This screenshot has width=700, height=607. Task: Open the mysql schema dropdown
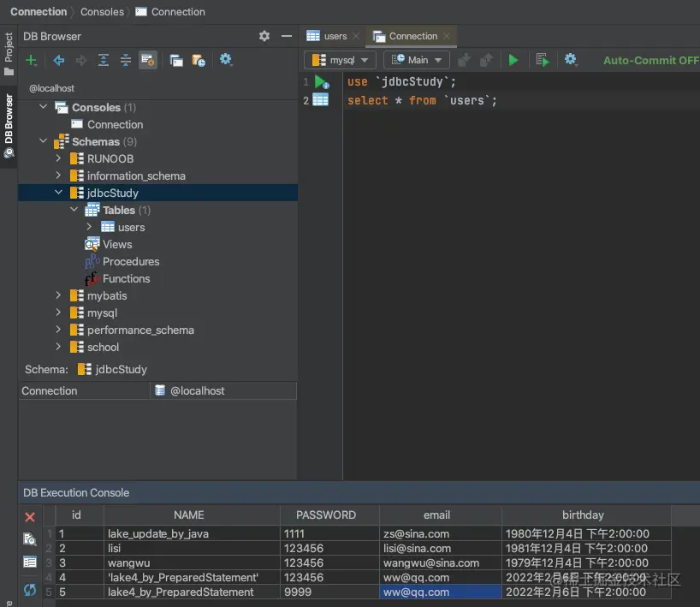341,60
